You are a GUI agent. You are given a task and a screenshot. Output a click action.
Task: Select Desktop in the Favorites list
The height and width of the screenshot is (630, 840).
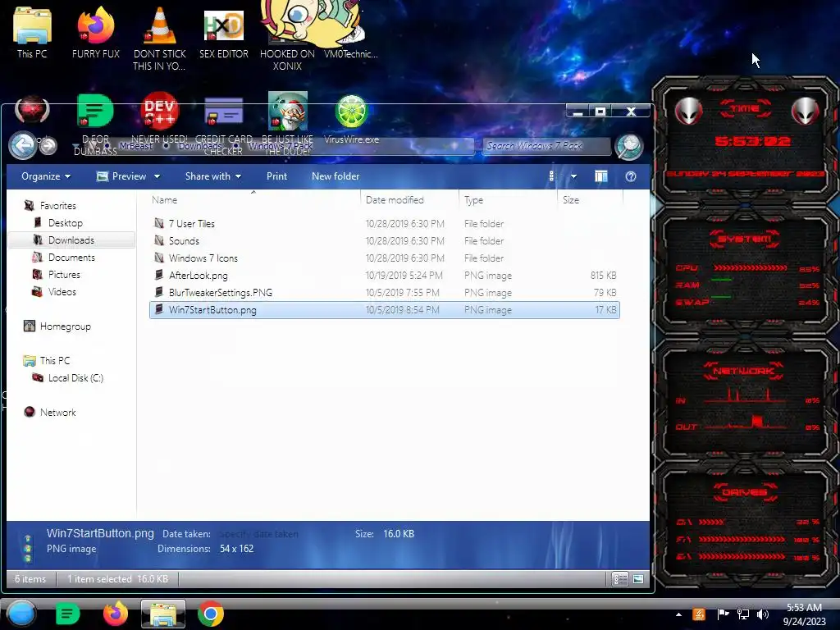pos(65,223)
